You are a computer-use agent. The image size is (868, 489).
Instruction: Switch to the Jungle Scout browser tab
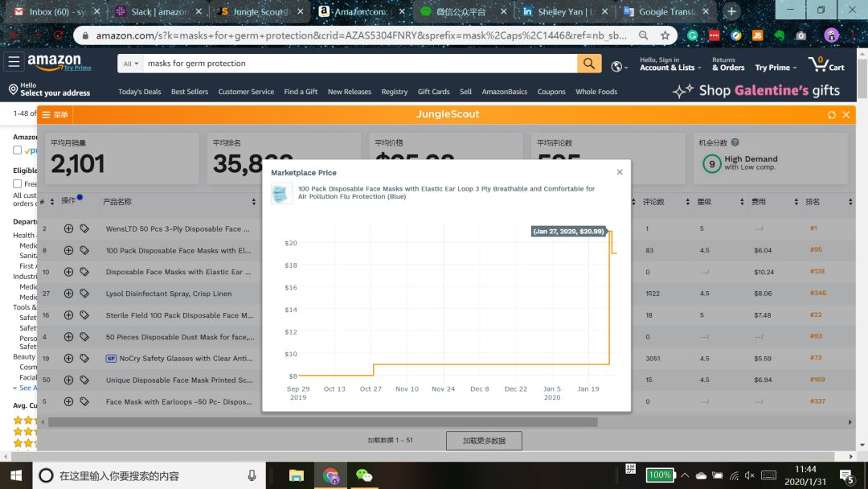click(x=260, y=11)
